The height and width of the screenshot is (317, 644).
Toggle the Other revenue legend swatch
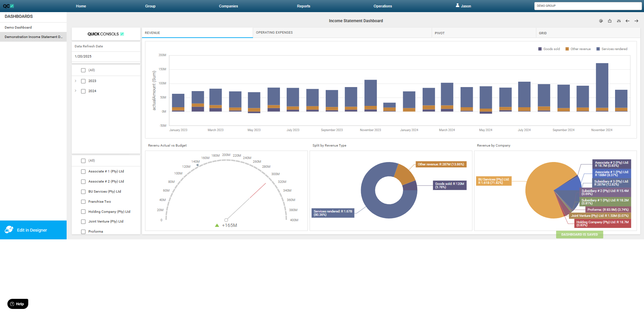567,49
